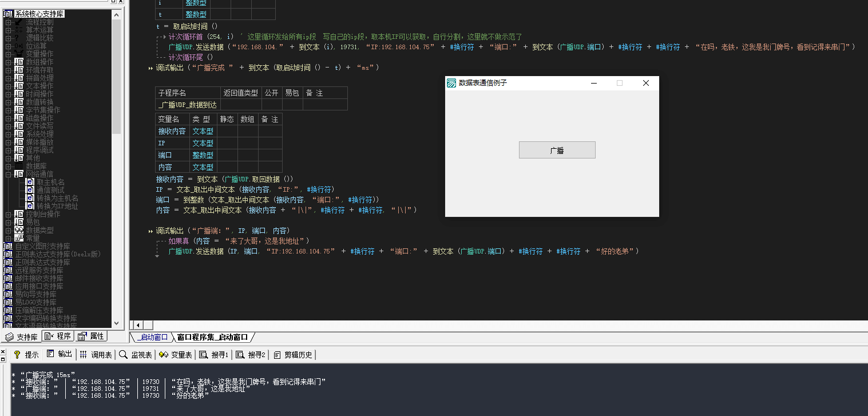Open the 剪辑历史 clipboard history tab

[x=293, y=355]
